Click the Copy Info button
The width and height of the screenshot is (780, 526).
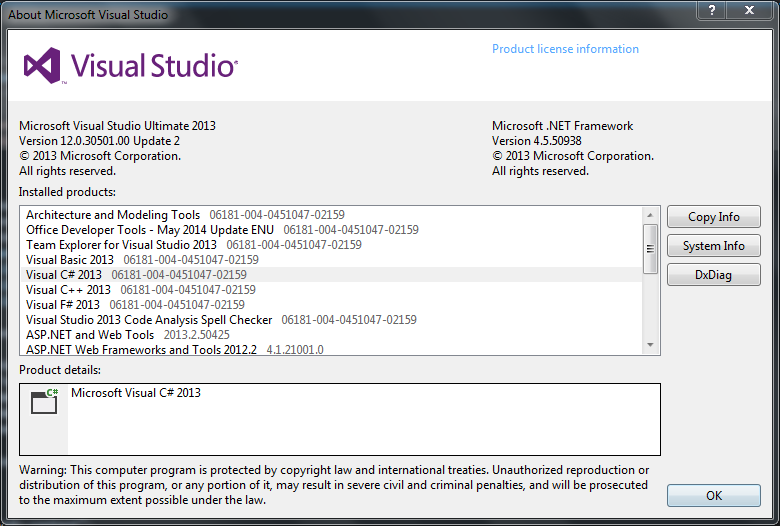point(713,217)
